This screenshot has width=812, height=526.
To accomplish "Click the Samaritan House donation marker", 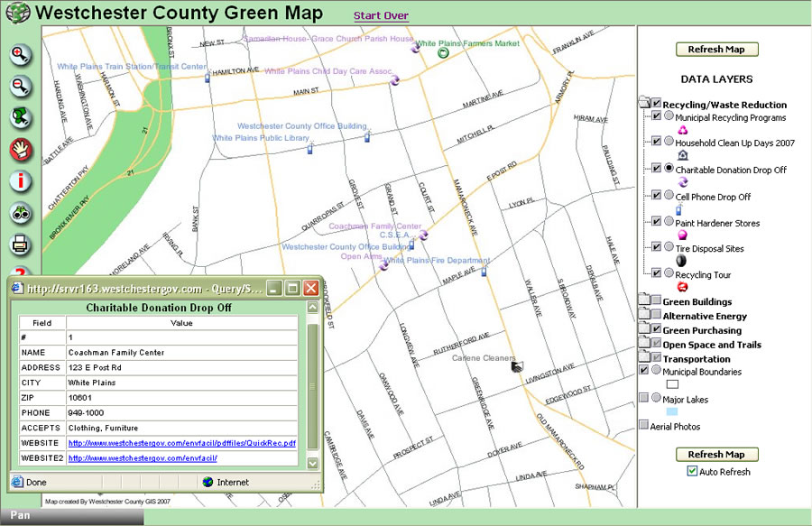I will [x=415, y=48].
